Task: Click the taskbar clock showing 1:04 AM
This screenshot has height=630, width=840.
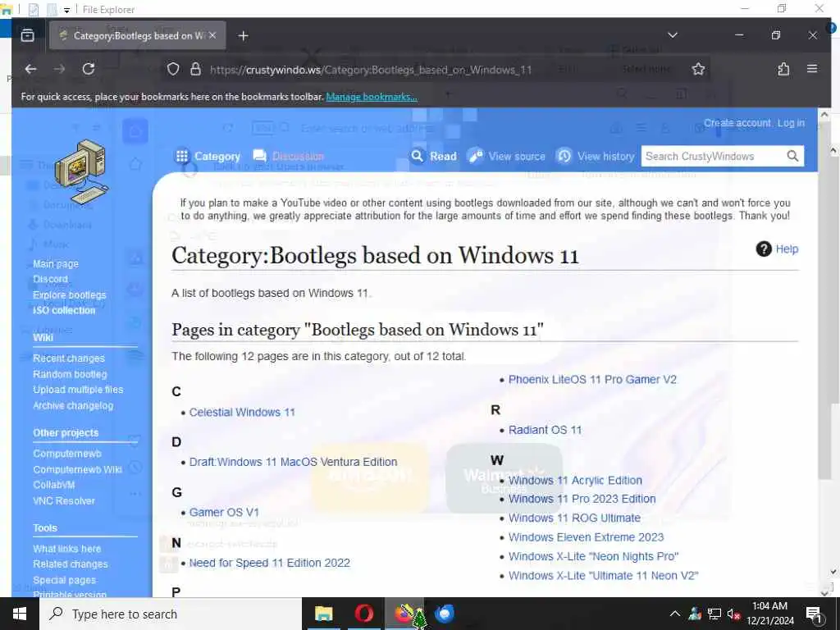Action: pyautogui.click(x=769, y=614)
